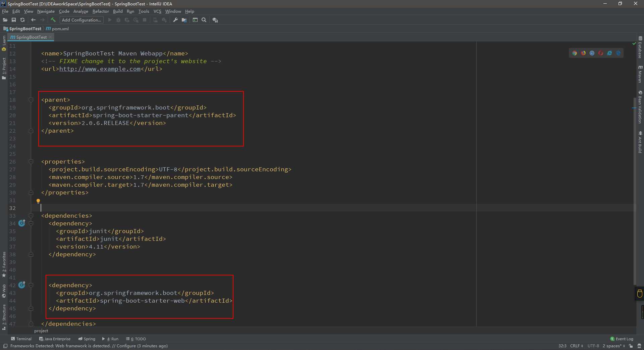
Task: Navigate back with the left arrow icon
Action: [x=33, y=20]
